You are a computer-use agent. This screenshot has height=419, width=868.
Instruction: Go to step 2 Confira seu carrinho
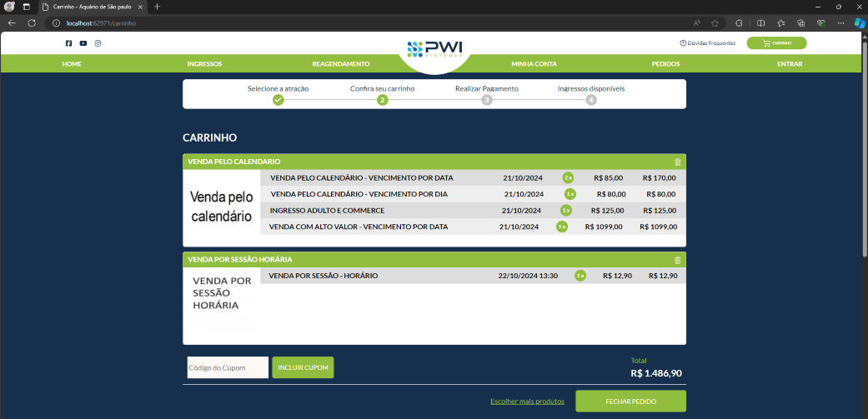pyautogui.click(x=382, y=100)
